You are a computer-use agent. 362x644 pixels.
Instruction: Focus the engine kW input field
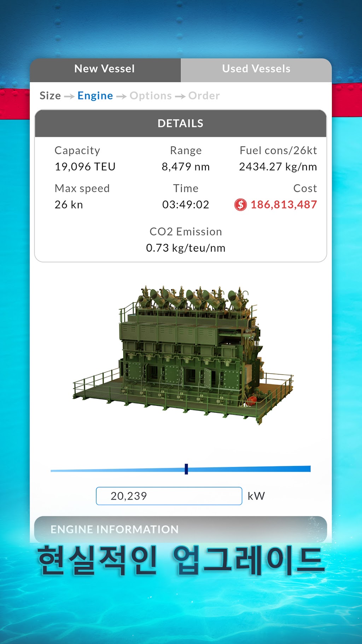click(169, 496)
